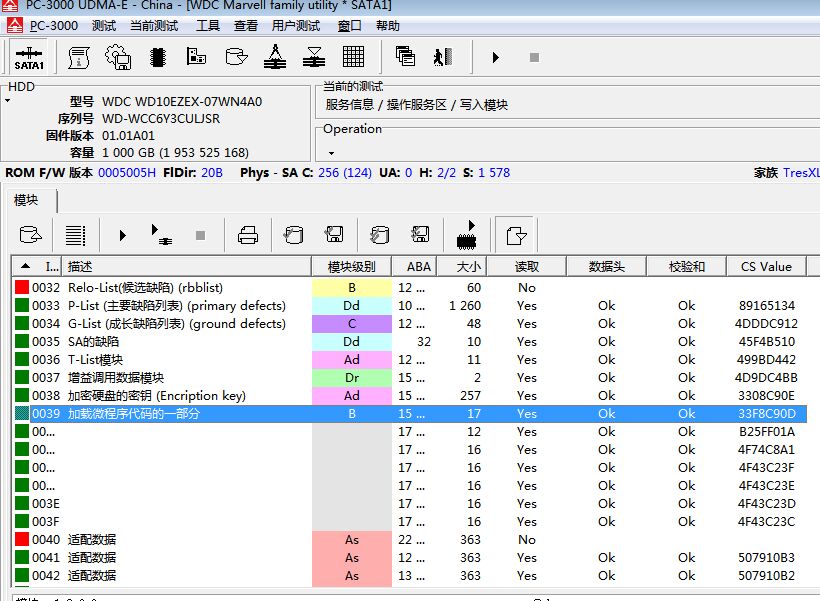The width and height of the screenshot is (820, 601).
Task: Click the 模块级别 column header
Action: point(352,266)
